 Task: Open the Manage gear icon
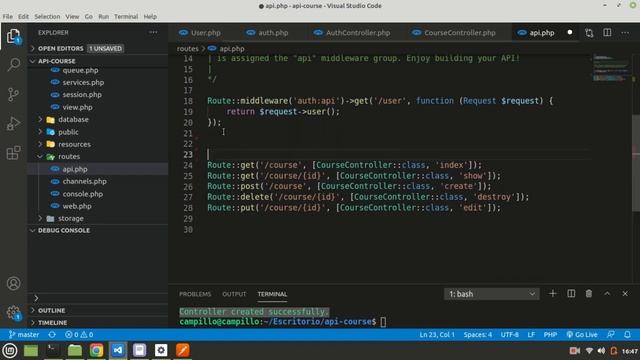tap(13, 313)
